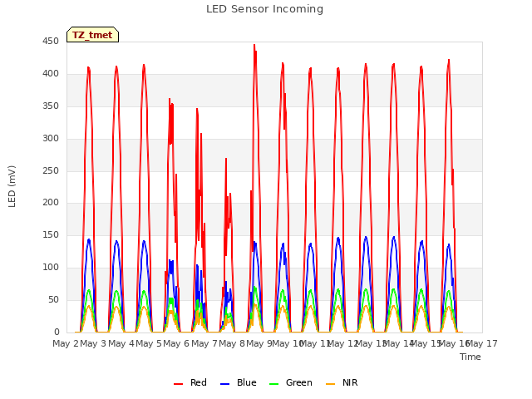
Task: Click the May 17 x-axis tick label
Action: (482, 343)
